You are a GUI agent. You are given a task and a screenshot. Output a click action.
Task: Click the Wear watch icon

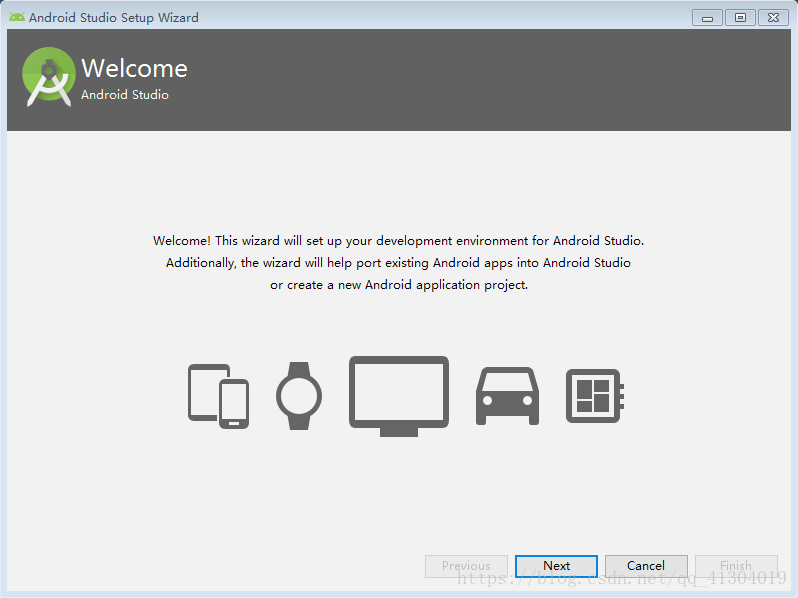(299, 396)
